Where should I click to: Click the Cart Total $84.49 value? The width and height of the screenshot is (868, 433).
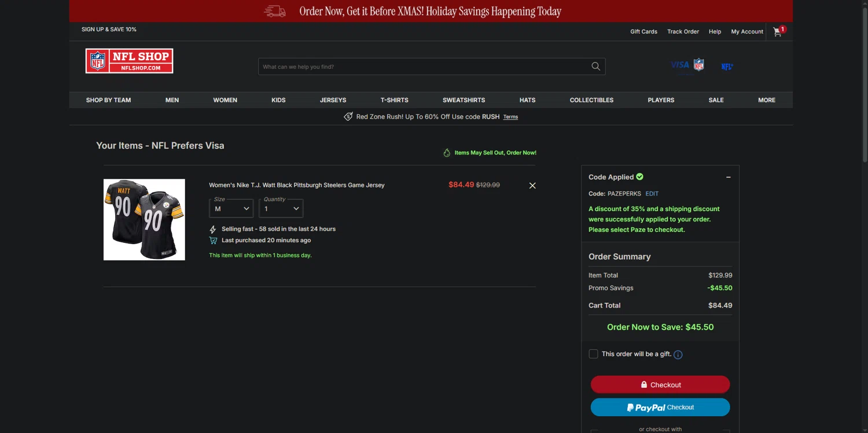pos(720,305)
